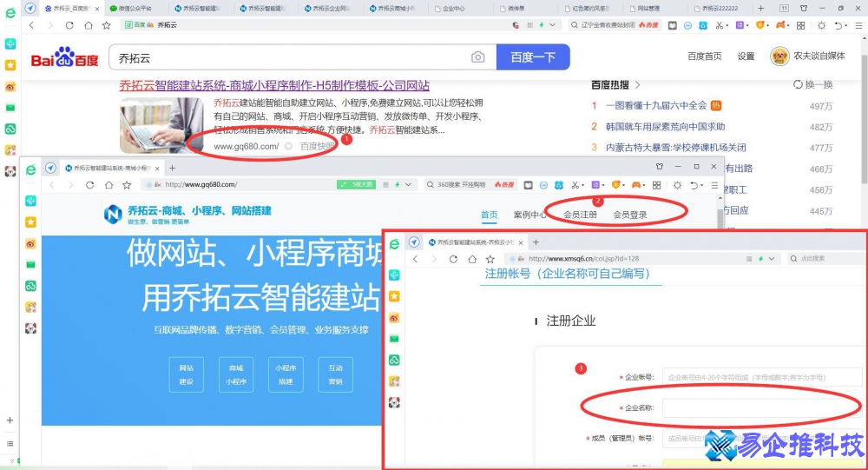Select 首页 in gq680.com navigation menu
Viewport: 868px width, 470px height.
489,215
